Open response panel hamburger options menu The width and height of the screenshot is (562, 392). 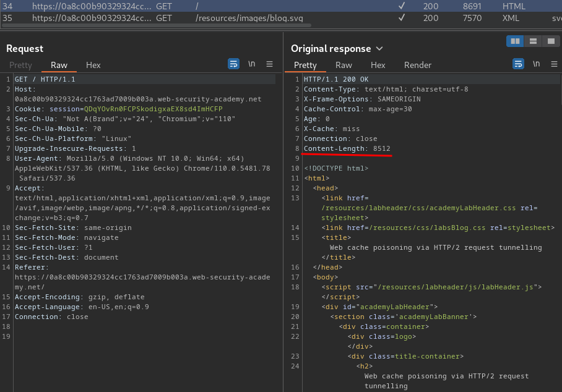[x=554, y=64]
